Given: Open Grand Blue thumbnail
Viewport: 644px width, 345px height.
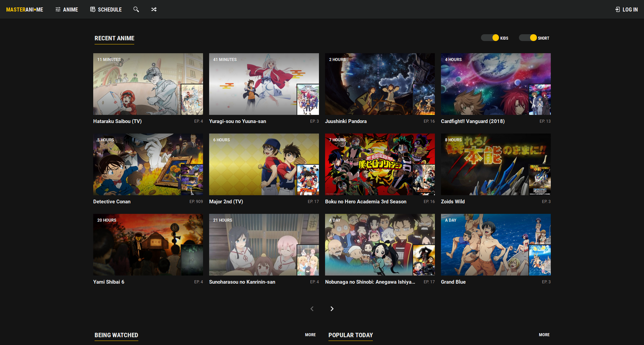Looking at the screenshot, I should coord(496,245).
